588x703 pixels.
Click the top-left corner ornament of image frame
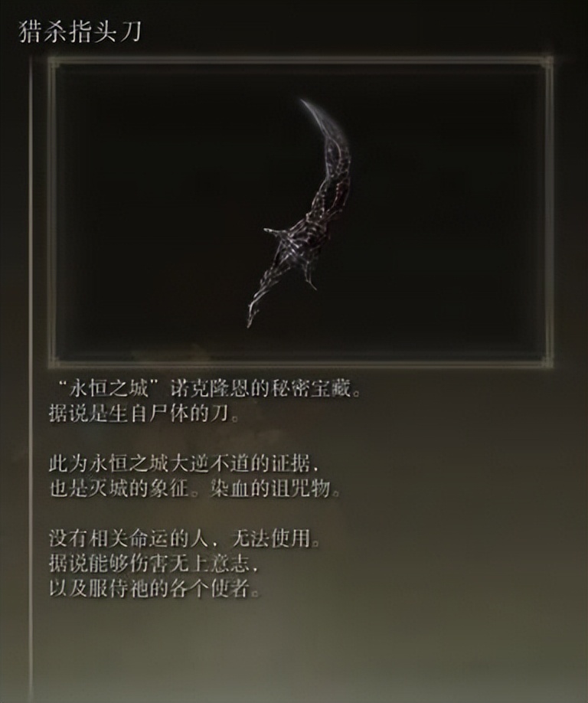(54, 63)
